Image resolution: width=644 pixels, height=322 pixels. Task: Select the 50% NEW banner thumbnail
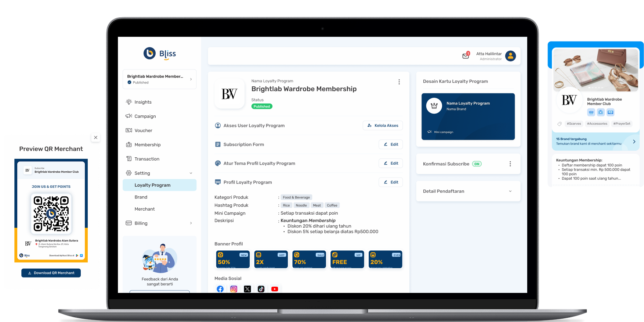(233, 259)
